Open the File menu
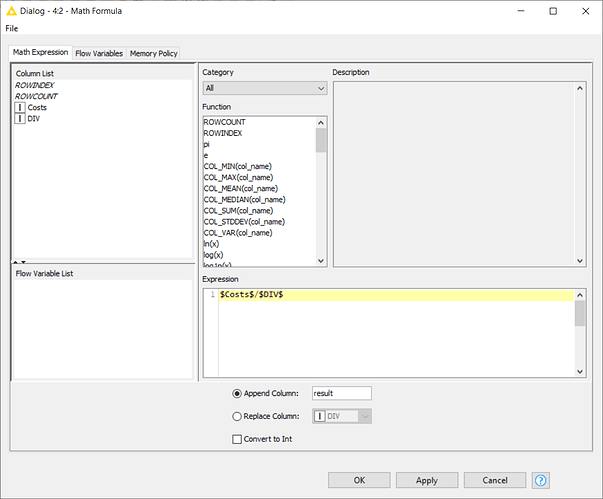The width and height of the screenshot is (603, 499). click(x=12, y=28)
